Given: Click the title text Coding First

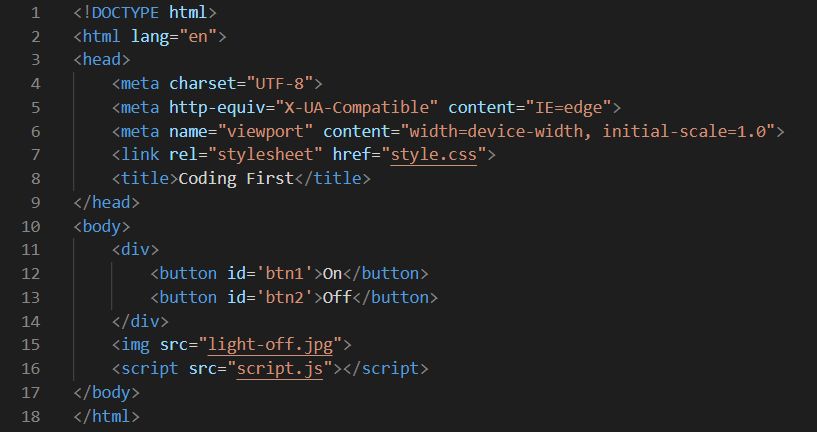Looking at the screenshot, I should [235, 179].
